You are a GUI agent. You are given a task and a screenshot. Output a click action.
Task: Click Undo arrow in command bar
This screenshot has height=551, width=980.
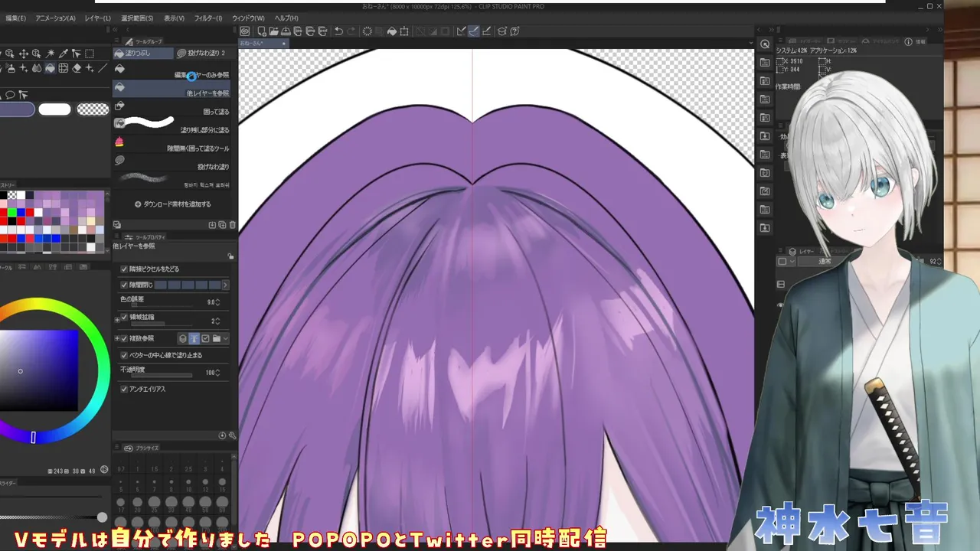pyautogui.click(x=339, y=31)
